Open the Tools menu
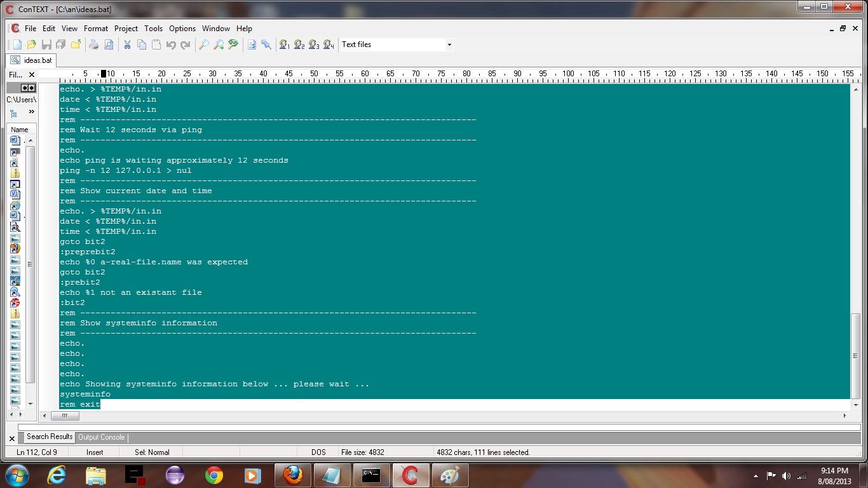 point(153,29)
